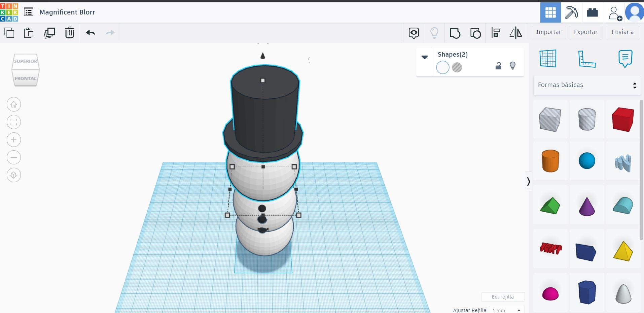Open the view-all eye icon
This screenshot has width=644, height=313.
pyautogui.click(x=414, y=33)
